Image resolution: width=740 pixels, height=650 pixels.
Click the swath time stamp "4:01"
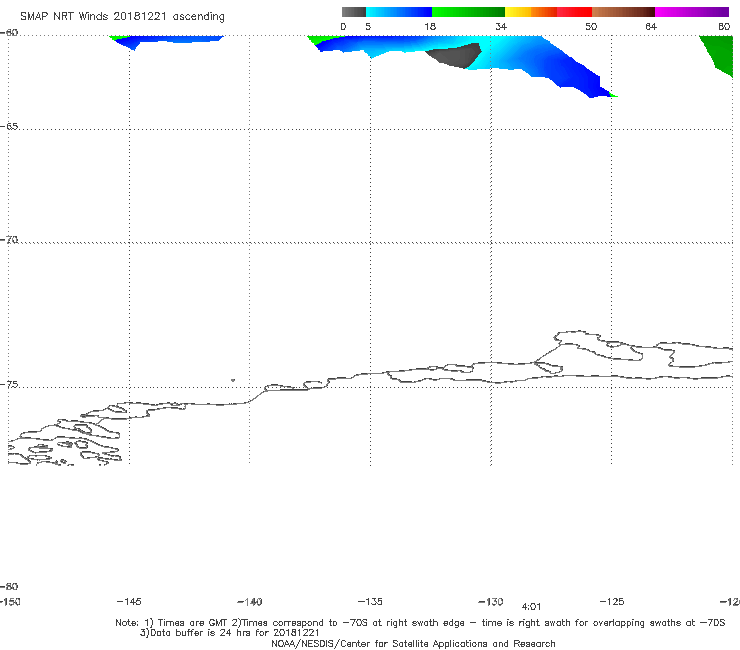coord(531,607)
